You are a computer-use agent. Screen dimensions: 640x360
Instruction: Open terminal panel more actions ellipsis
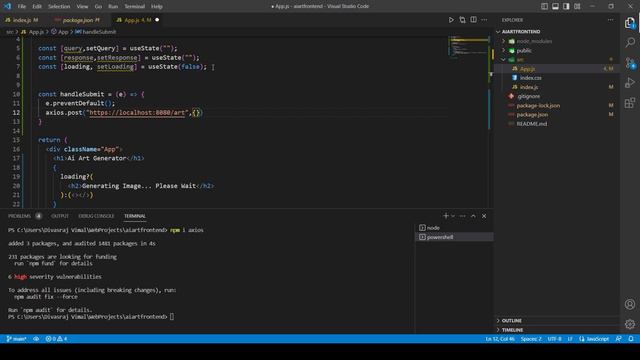tap(462, 216)
